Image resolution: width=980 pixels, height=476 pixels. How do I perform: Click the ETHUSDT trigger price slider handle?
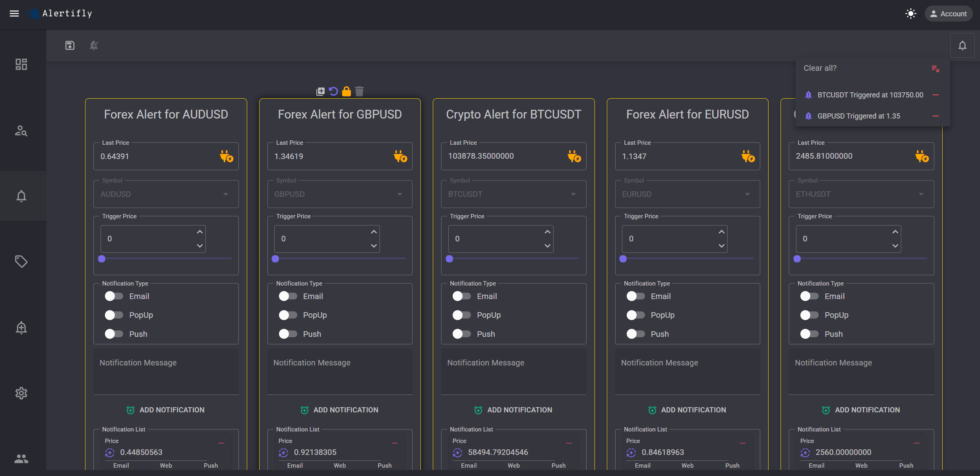(x=797, y=259)
